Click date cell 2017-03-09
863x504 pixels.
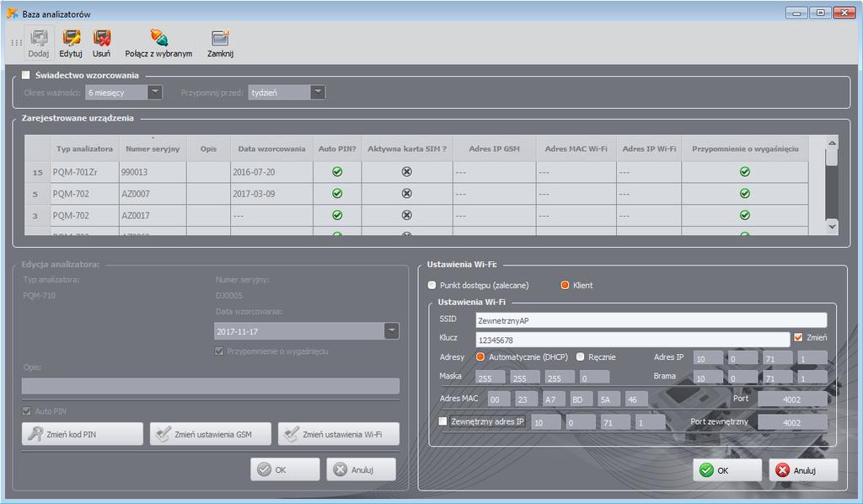click(x=271, y=194)
